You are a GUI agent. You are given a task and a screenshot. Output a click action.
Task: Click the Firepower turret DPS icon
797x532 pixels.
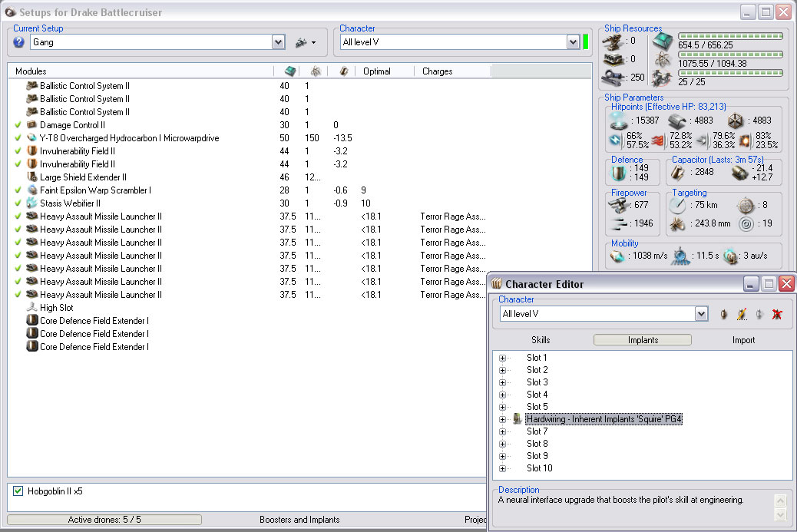[619, 205]
